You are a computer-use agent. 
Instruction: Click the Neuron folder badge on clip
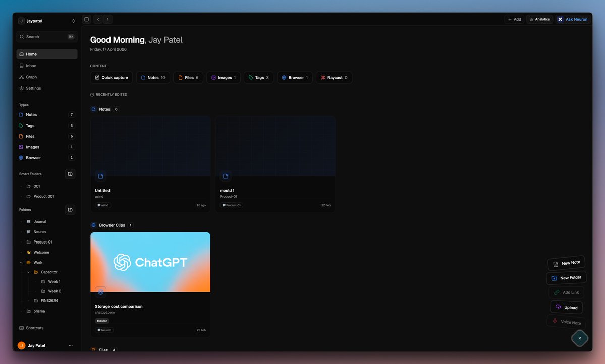[104, 330]
